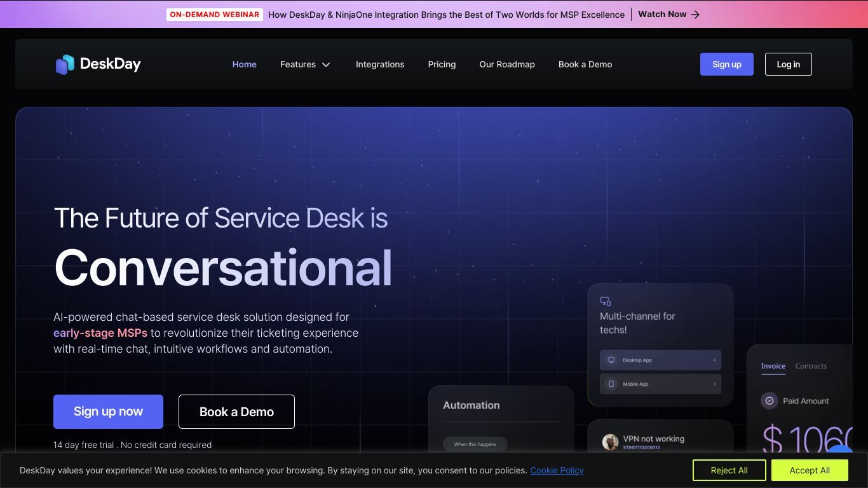
Task: Click the VPN not working ticket title
Action: click(654, 438)
